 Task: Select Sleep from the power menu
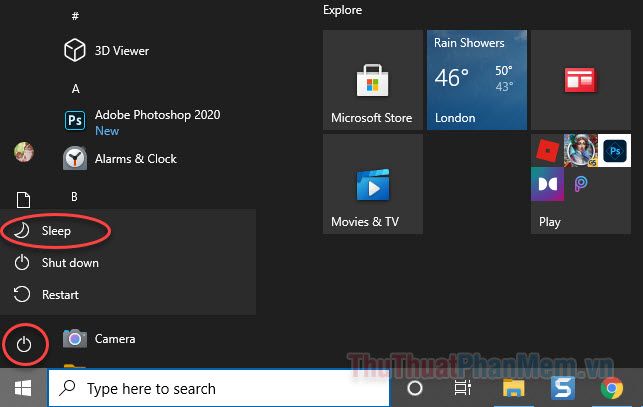(x=56, y=231)
